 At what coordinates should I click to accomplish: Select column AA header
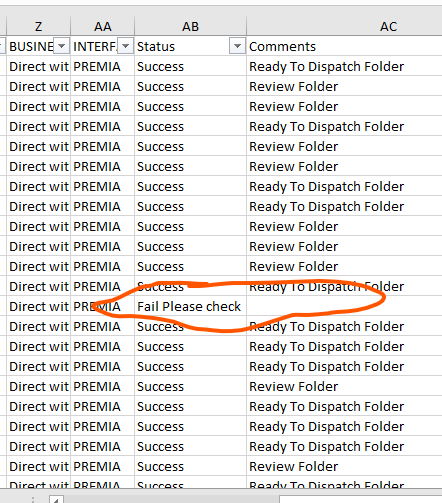click(103, 26)
